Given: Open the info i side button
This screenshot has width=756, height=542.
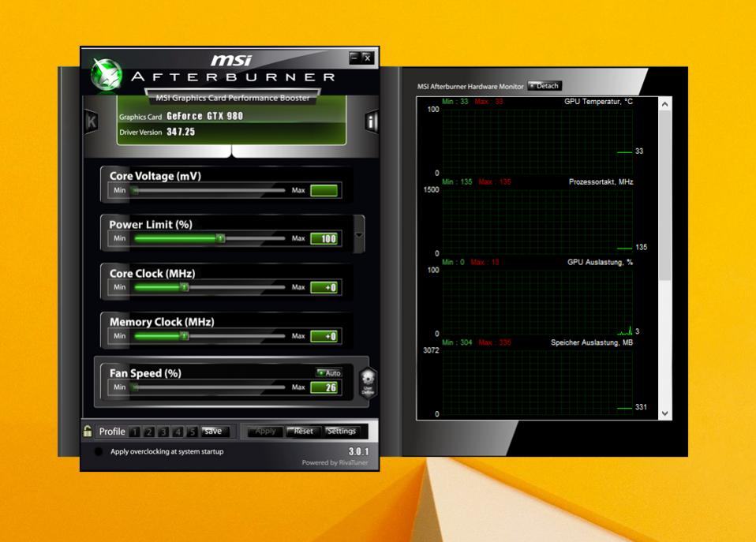Looking at the screenshot, I should tap(371, 121).
